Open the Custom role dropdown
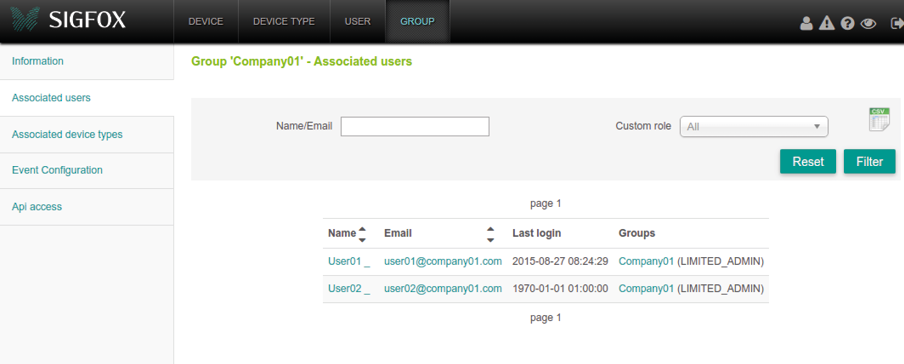The image size is (904, 364). click(x=754, y=127)
